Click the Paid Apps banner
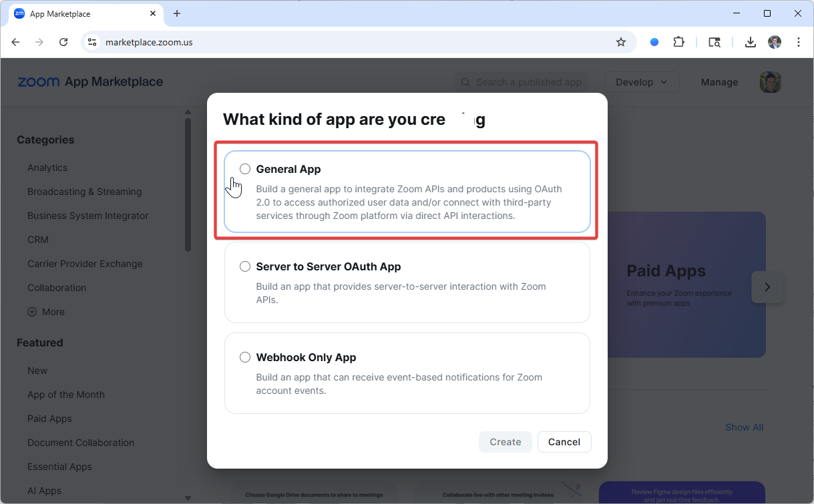The width and height of the screenshot is (814, 504). [686, 284]
